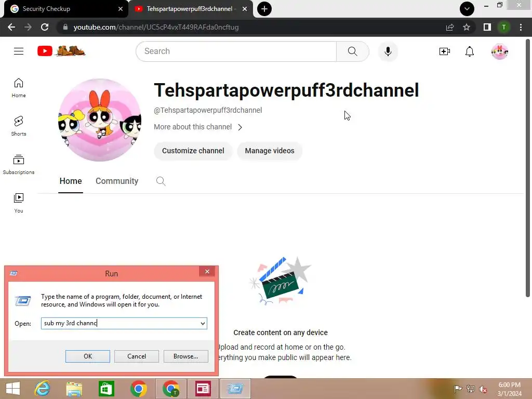Image resolution: width=532 pixels, height=399 pixels.
Task: Click the muted volume tray icon
Action: 483,389
